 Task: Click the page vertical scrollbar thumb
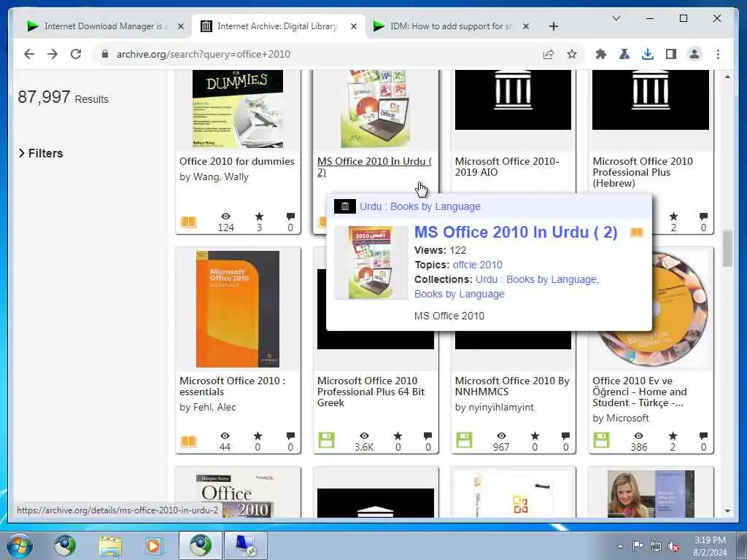point(727,249)
